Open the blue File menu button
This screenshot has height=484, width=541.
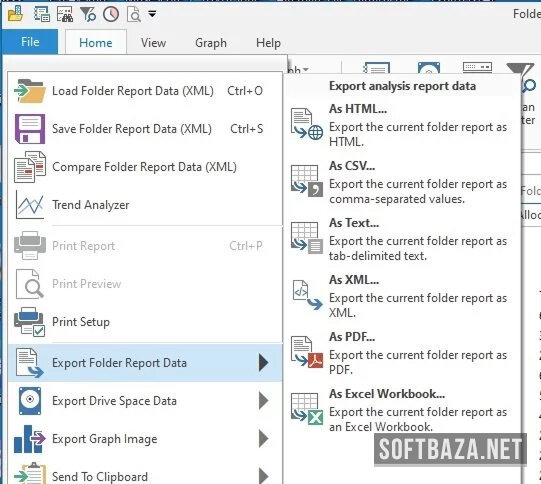click(30, 42)
